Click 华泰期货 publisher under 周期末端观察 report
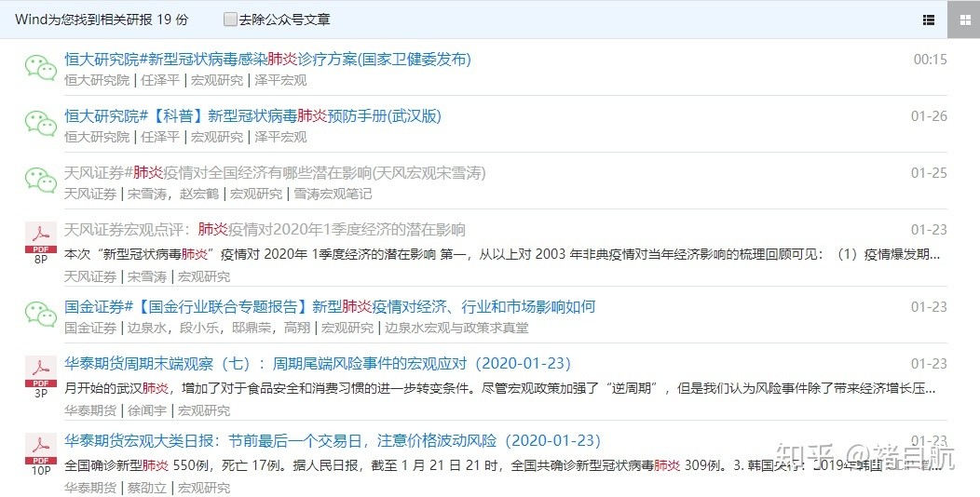This screenshot has height=497, width=980. (x=90, y=410)
